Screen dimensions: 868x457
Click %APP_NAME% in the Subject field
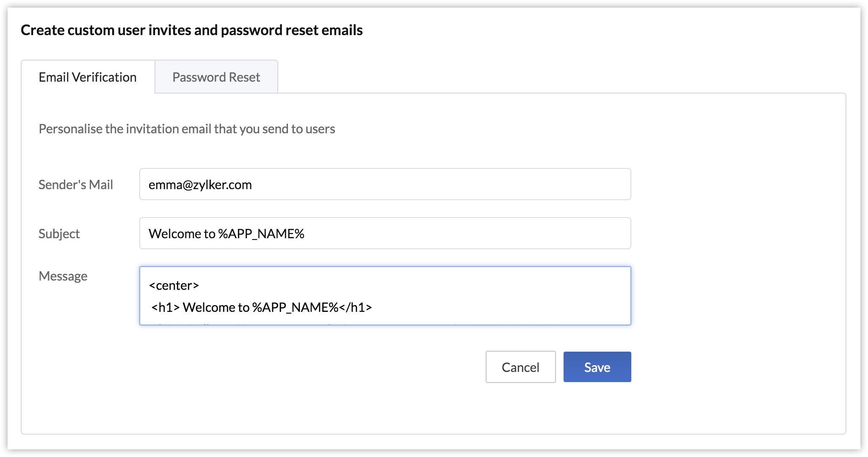[261, 234]
